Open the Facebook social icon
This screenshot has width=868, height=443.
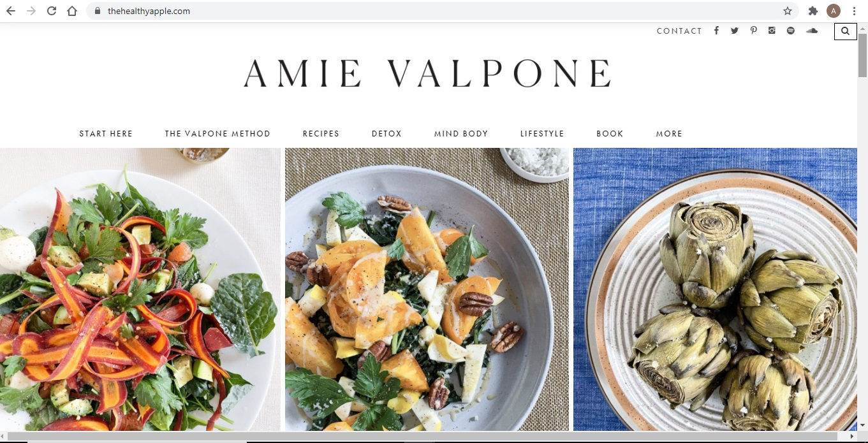coord(716,31)
